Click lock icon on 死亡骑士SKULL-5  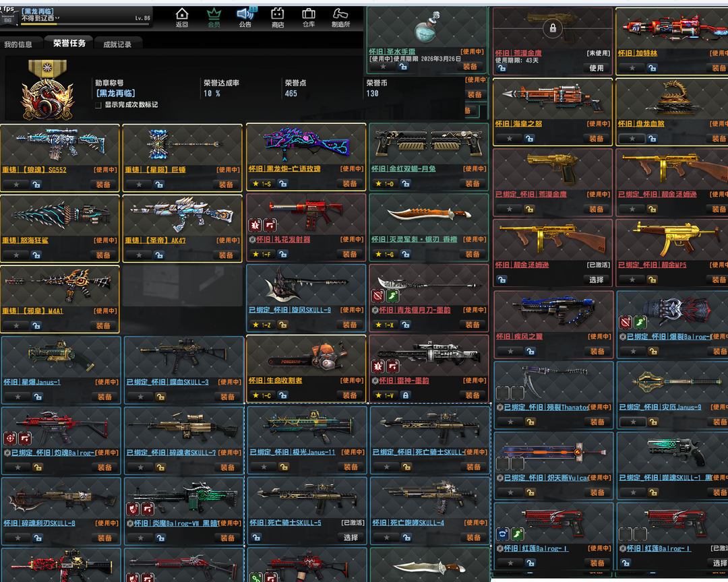(256, 538)
